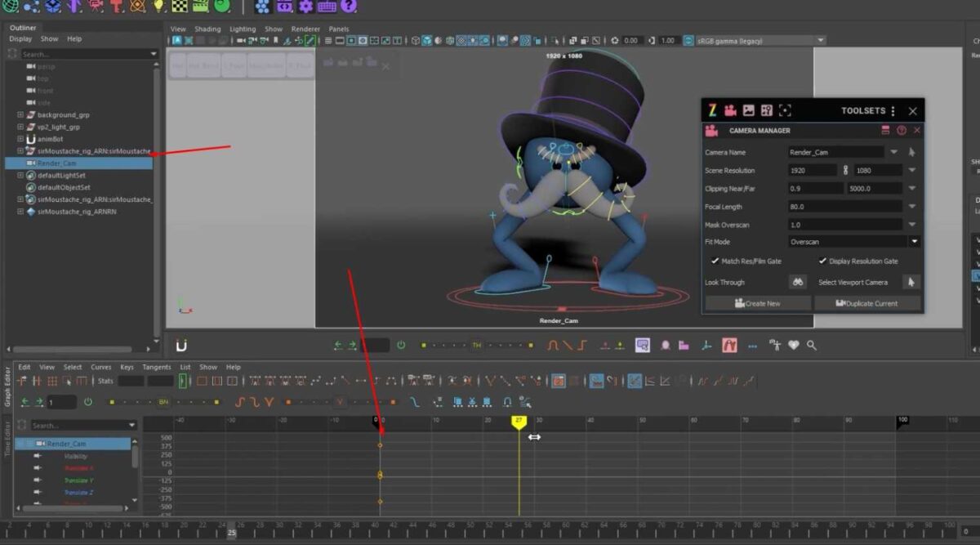Open the Tangents menu in the Graph Editor

coord(157,367)
